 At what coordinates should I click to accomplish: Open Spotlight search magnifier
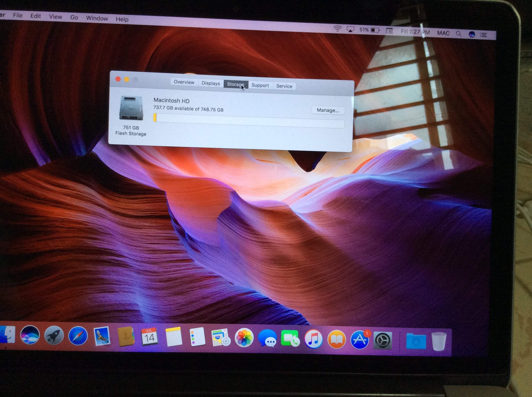pyautogui.click(x=459, y=34)
